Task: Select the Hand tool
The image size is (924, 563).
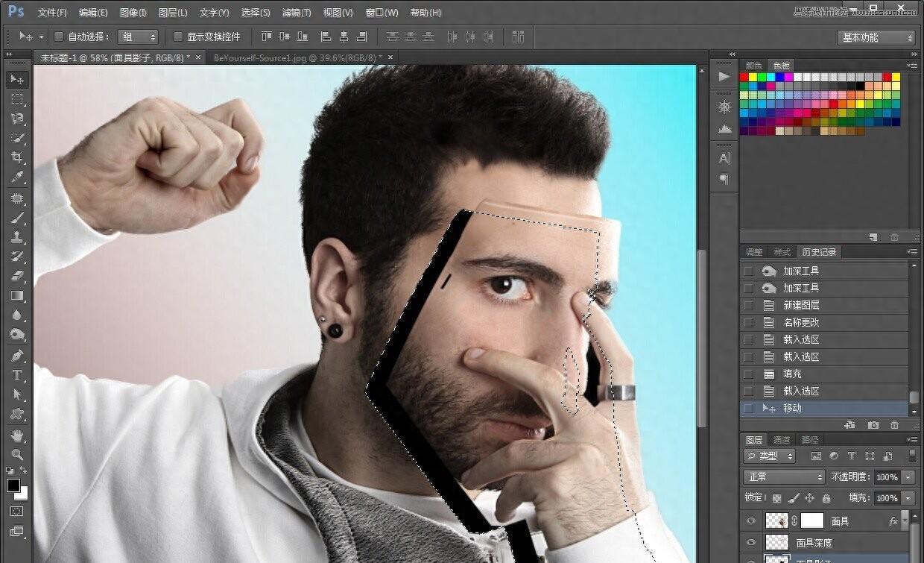Action: pyautogui.click(x=17, y=435)
